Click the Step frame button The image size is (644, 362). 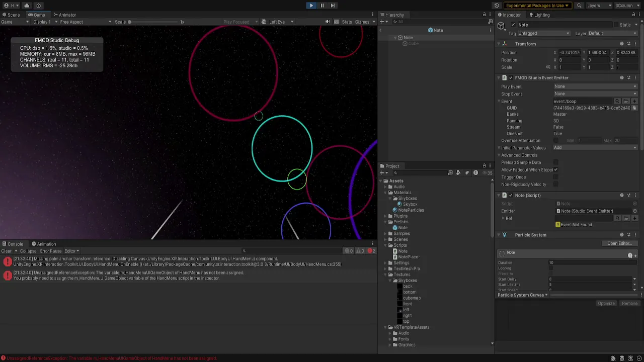[x=334, y=6]
